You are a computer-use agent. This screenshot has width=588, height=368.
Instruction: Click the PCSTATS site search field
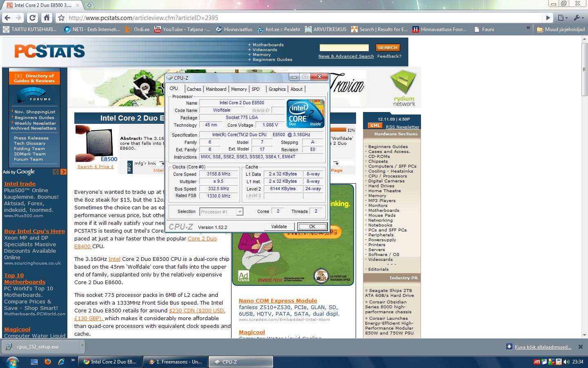[344, 48]
